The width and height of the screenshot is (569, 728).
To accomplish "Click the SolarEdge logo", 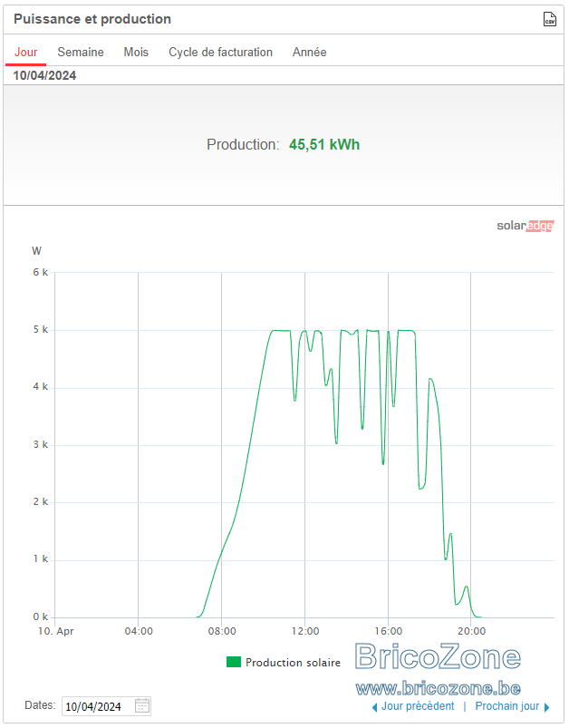I will (525, 226).
